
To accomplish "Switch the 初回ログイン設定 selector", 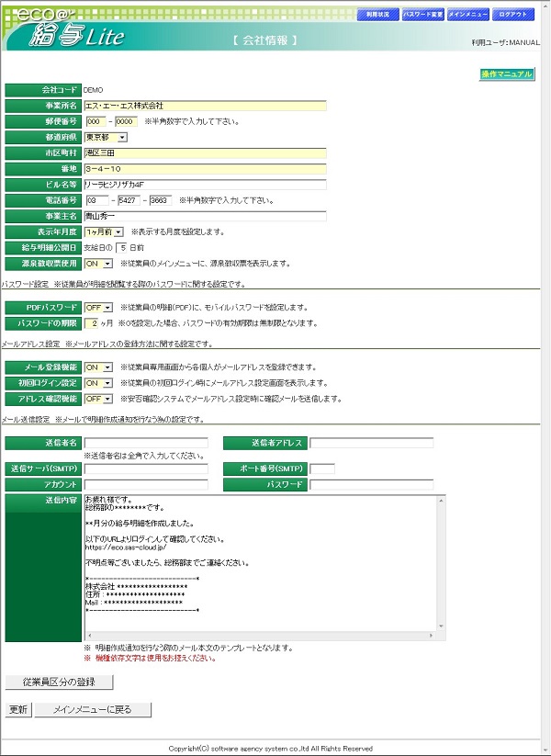I will pos(98,383).
